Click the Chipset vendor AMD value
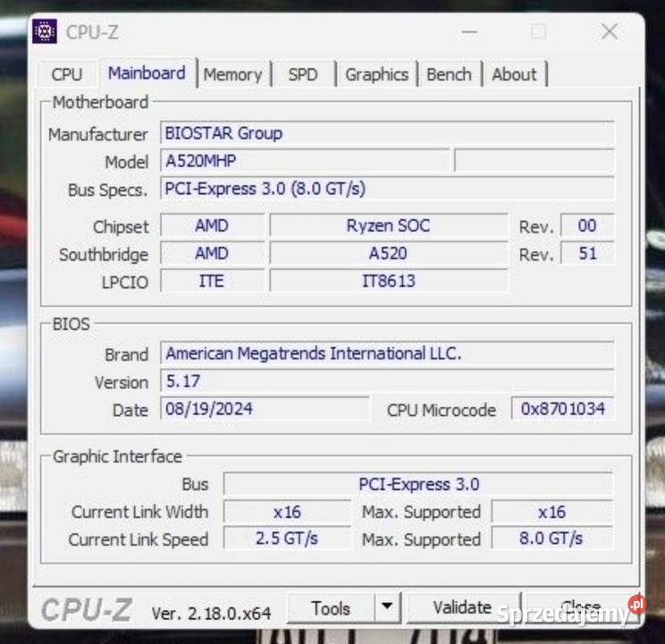 pyautogui.click(x=212, y=225)
